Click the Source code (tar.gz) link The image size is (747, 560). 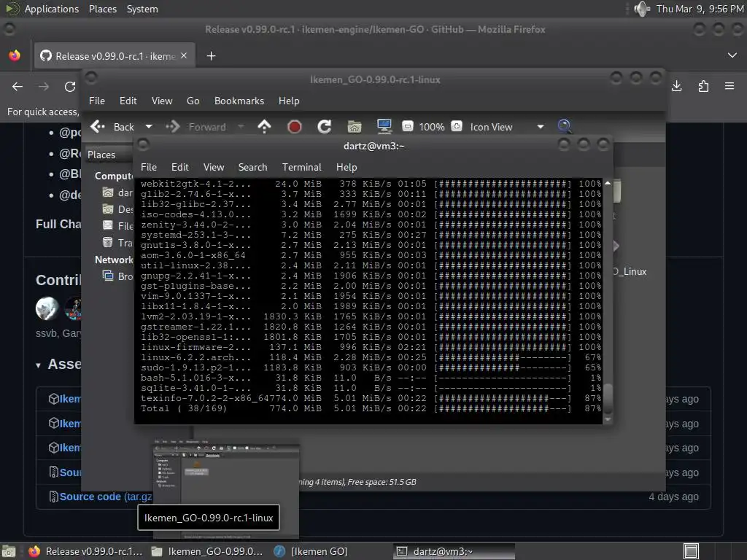click(x=106, y=497)
